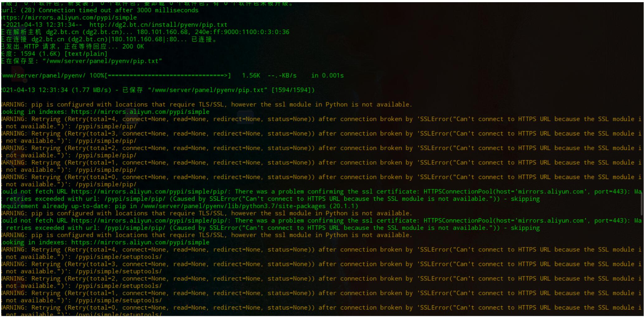Click the second 'Looking in indexes' aliyun URL
Image resolution: width=644 pixels, height=317 pixels.
140,242
